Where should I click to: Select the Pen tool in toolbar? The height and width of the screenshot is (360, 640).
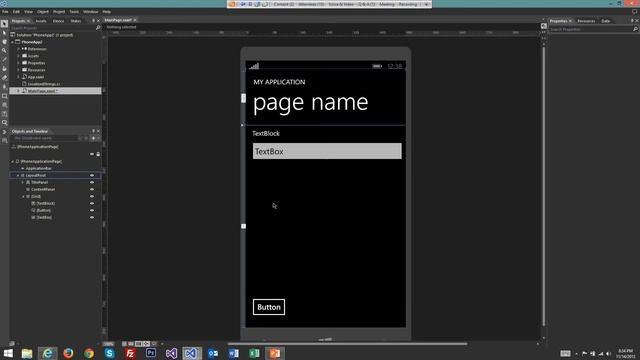point(4,87)
